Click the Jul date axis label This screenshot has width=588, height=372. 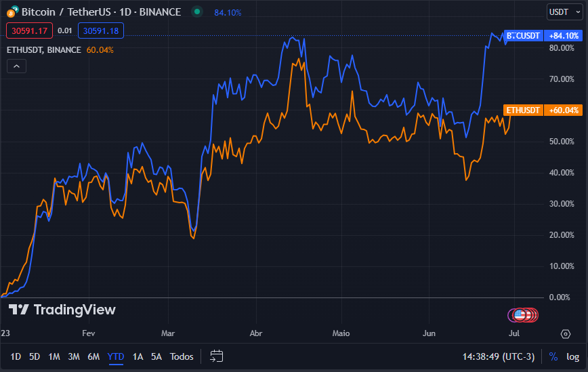[514, 333]
